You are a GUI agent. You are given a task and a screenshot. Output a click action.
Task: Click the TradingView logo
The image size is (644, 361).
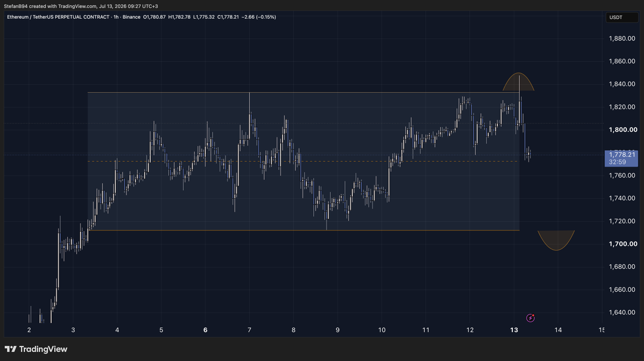point(36,349)
